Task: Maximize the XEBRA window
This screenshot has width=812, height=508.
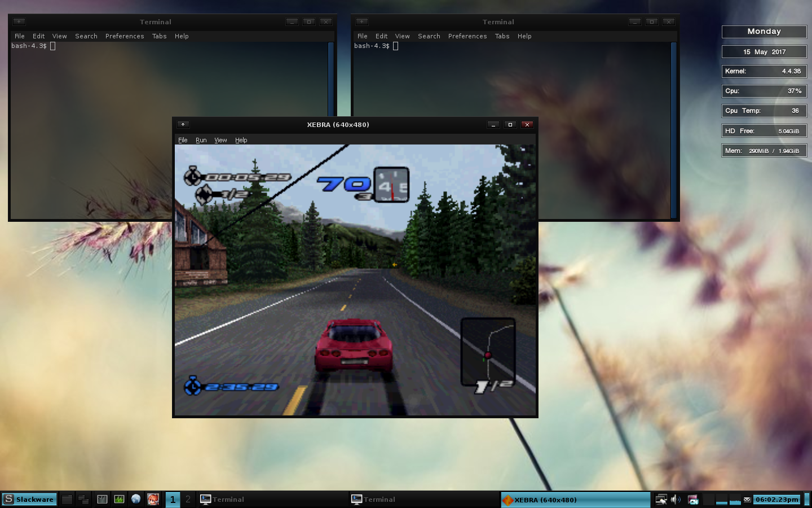Action: (x=510, y=125)
